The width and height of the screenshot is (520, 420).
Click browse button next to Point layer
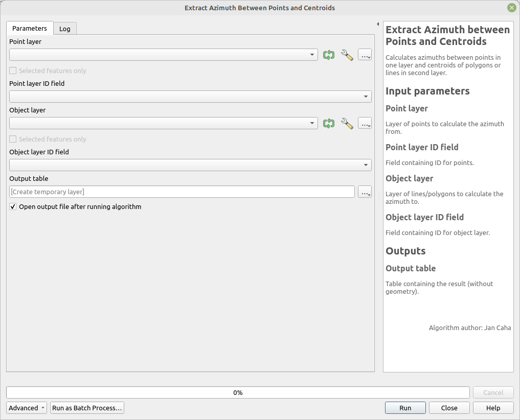365,55
